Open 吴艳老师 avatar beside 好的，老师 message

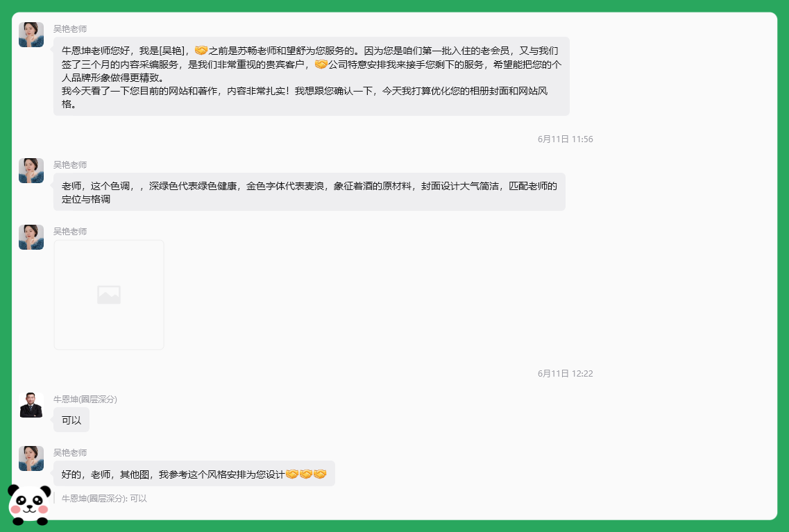pos(31,458)
